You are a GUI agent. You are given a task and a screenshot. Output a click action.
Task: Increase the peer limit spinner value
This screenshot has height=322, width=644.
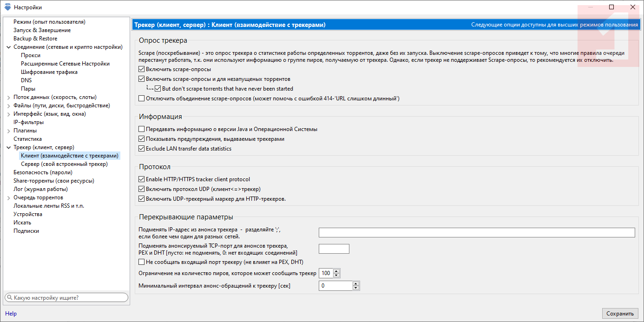click(337, 271)
